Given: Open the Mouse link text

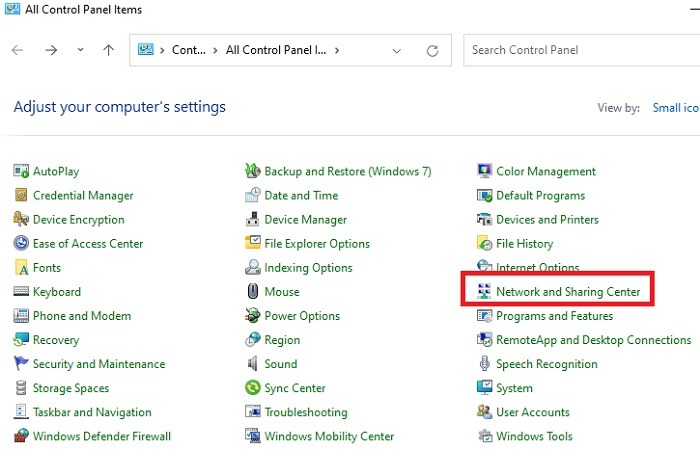Looking at the screenshot, I should tap(282, 292).
